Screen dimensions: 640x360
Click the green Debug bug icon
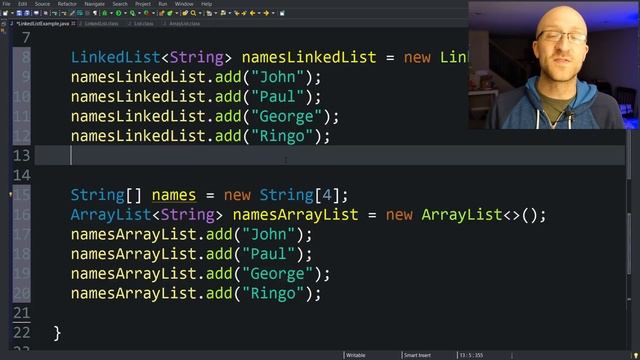[x=104, y=13]
